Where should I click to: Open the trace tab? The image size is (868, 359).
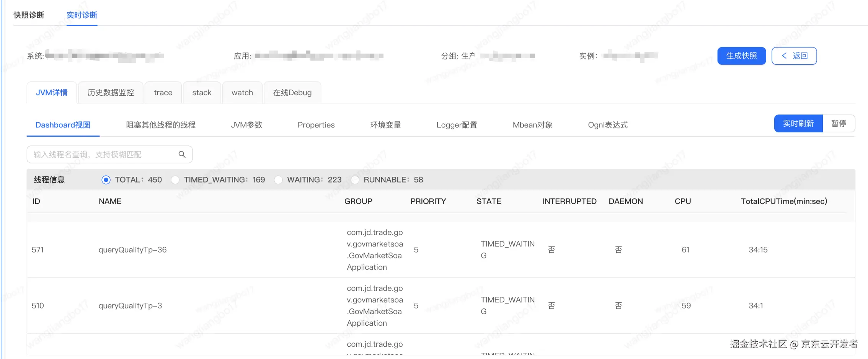click(163, 93)
